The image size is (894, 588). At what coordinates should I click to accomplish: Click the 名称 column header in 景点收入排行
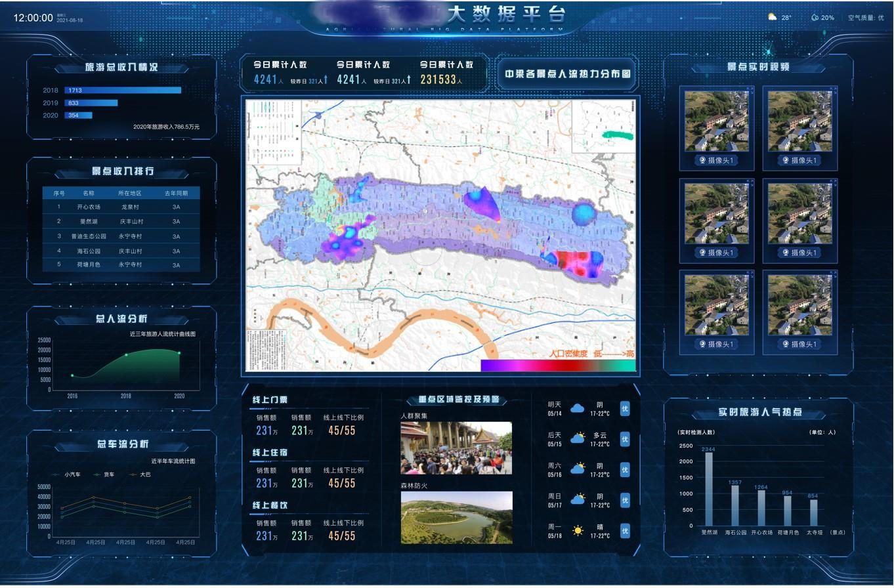(x=89, y=193)
